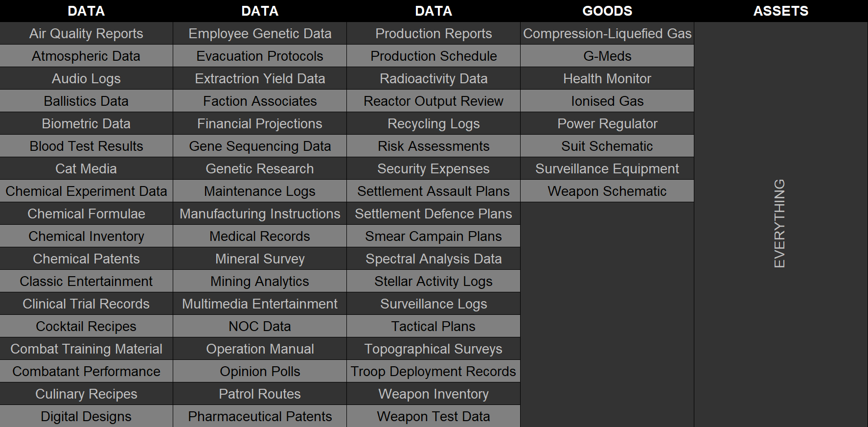Click the Cat Media entry
The image size is (868, 427).
click(x=86, y=168)
